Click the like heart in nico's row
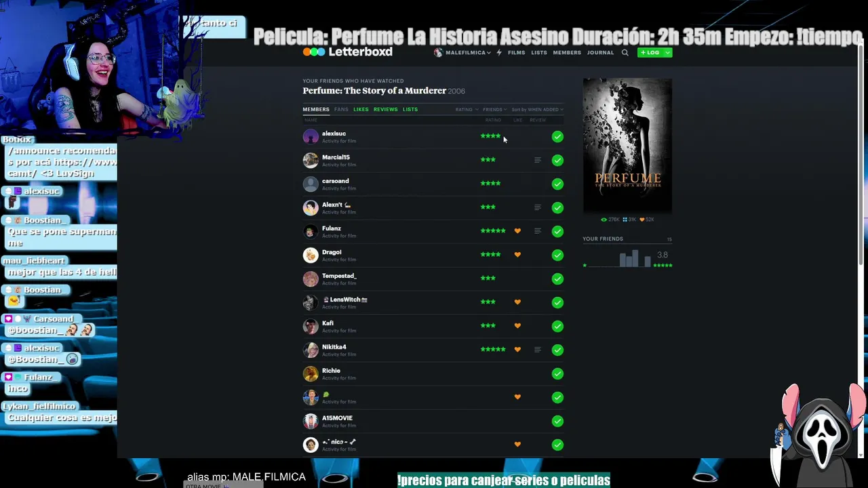Screen dimensions: 868x488 coord(517,445)
